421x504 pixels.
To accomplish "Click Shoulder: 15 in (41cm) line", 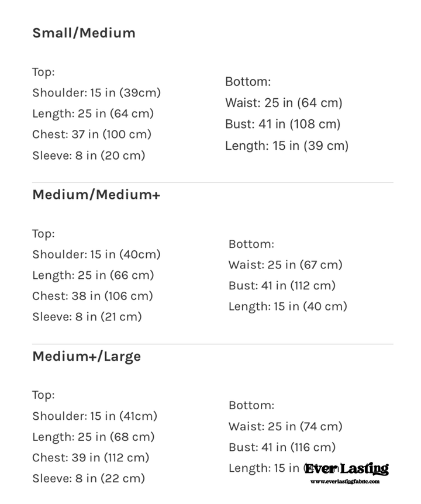I will coord(95,416).
